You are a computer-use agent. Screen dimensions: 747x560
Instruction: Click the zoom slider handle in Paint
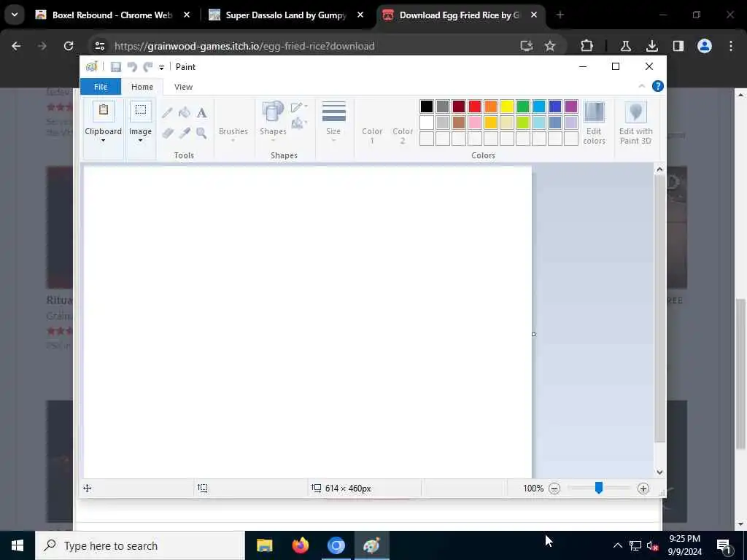599,488
